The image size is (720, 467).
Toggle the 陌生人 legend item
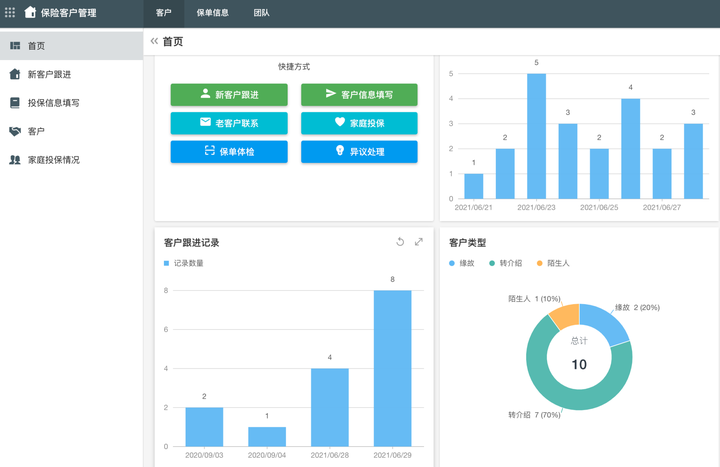tap(553, 263)
